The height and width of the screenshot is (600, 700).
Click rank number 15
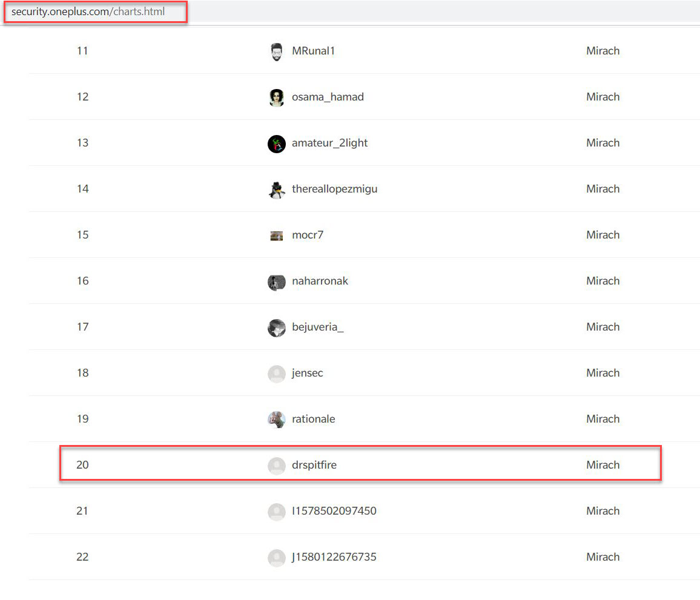82,235
